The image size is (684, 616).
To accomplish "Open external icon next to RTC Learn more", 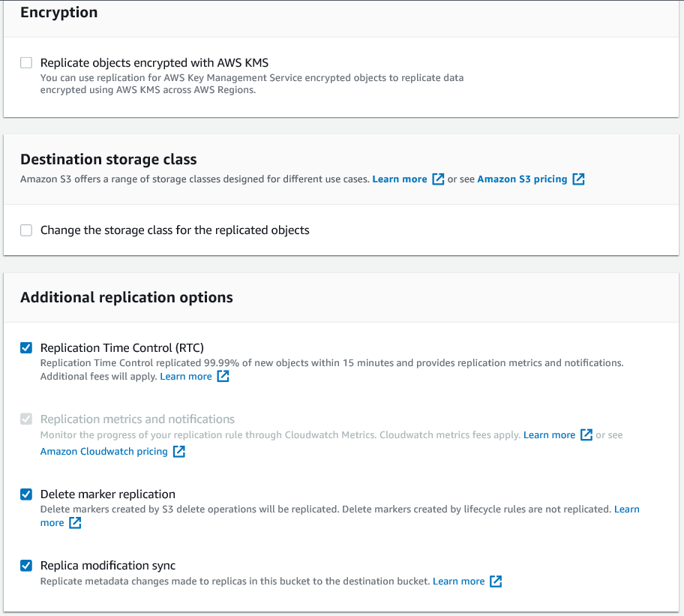I will tap(223, 377).
